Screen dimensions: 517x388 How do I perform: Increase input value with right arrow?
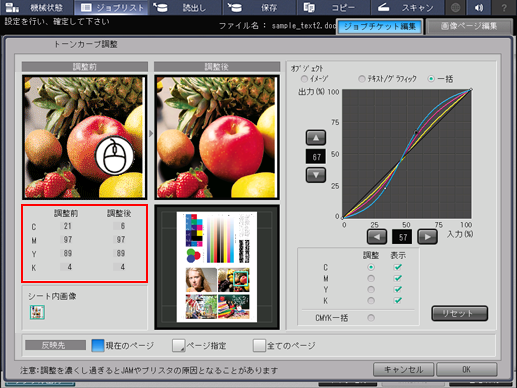coord(427,237)
